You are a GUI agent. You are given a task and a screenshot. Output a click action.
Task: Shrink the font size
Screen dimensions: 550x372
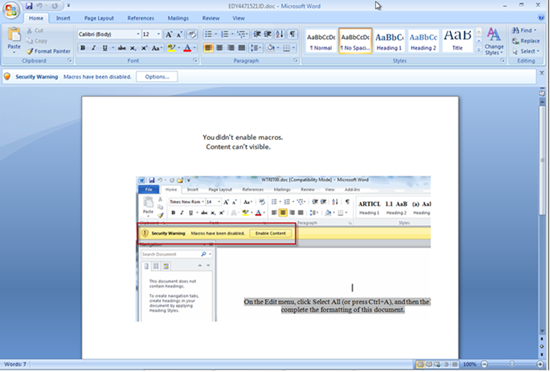click(x=179, y=34)
